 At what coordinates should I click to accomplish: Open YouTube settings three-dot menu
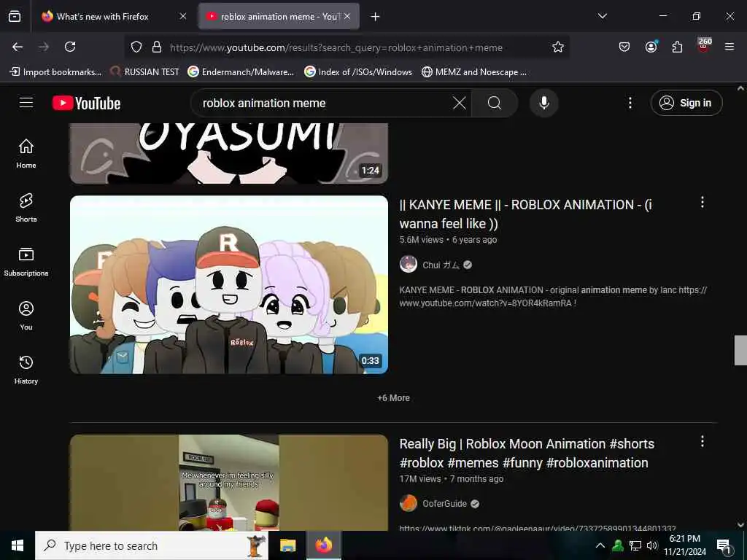[x=630, y=103]
